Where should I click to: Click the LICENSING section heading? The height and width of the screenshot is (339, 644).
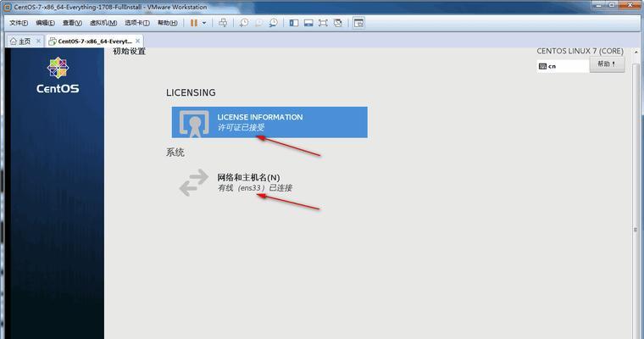click(x=191, y=93)
